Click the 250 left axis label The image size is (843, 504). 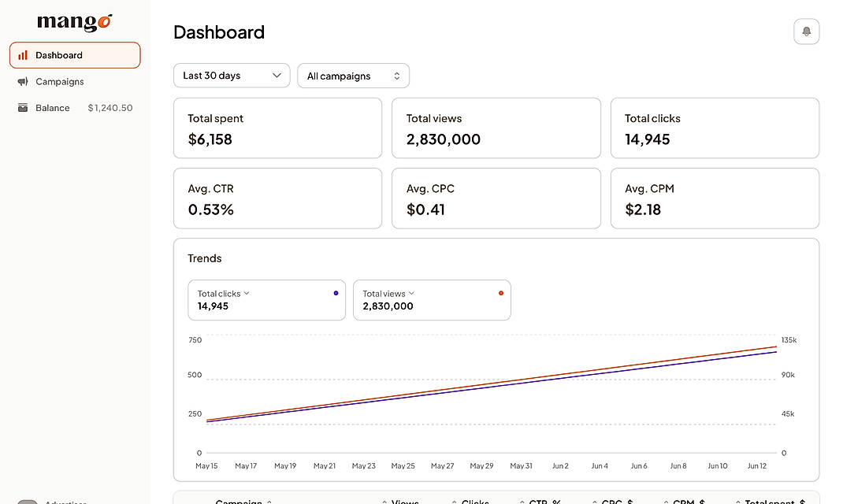pyautogui.click(x=195, y=414)
